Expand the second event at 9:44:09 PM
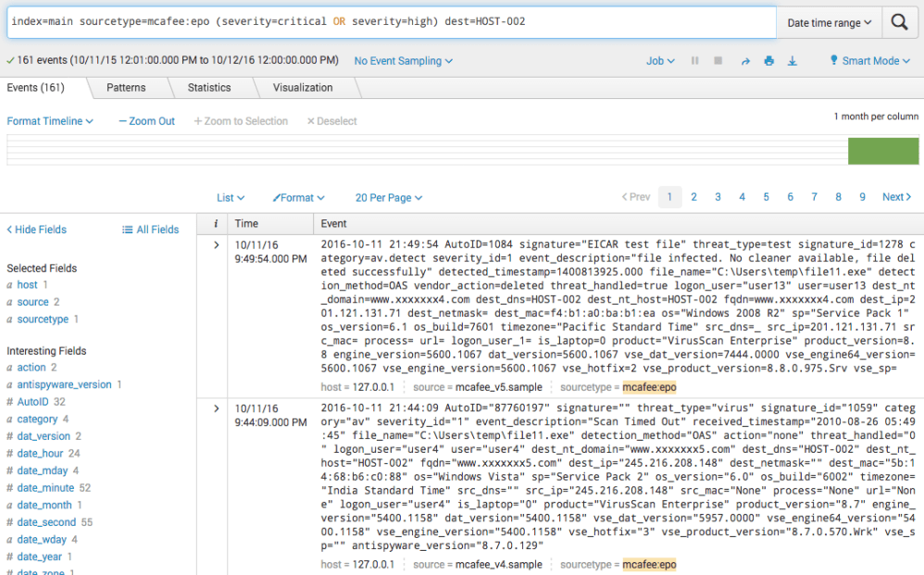Image resolution: width=924 pixels, height=575 pixels. pos(217,407)
